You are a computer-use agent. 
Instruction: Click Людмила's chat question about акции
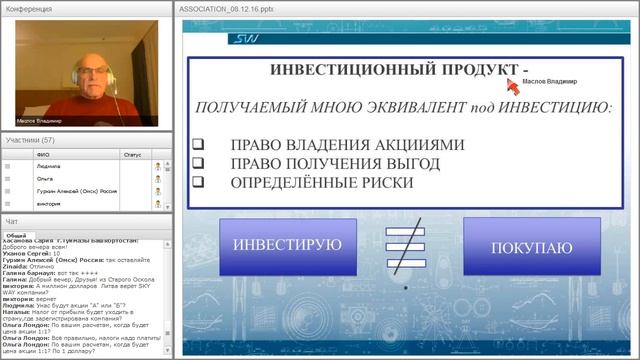click(64, 306)
